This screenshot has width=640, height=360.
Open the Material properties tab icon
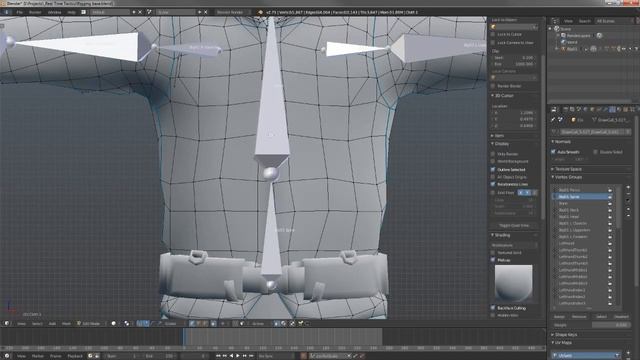tap(619, 109)
